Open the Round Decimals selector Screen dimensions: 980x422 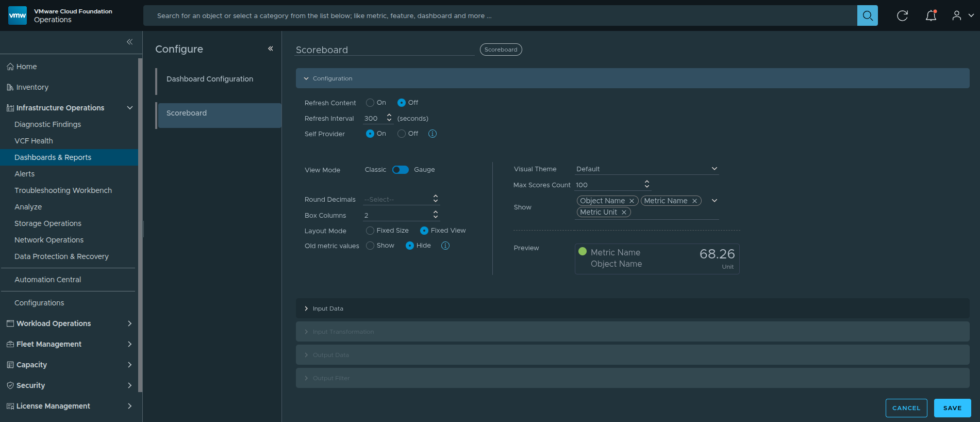pyautogui.click(x=401, y=199)
